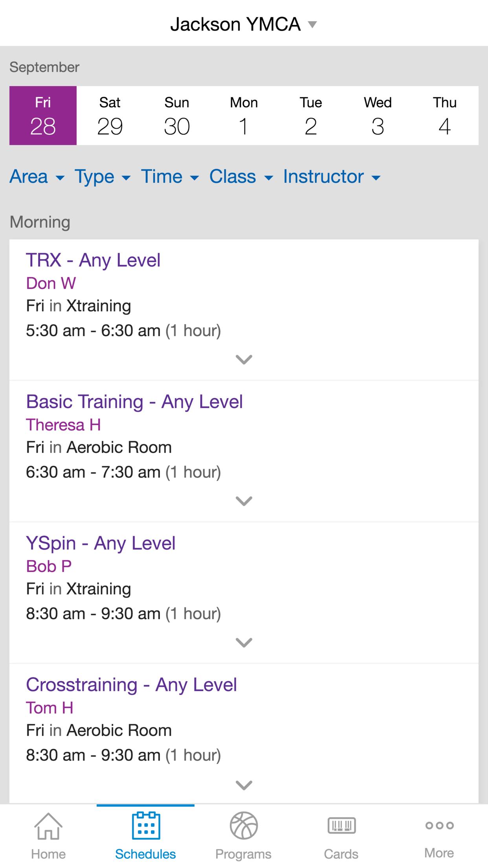Open the Class filter dropdown
This screenshot has height=868, width=488.
tap(241, 177)
